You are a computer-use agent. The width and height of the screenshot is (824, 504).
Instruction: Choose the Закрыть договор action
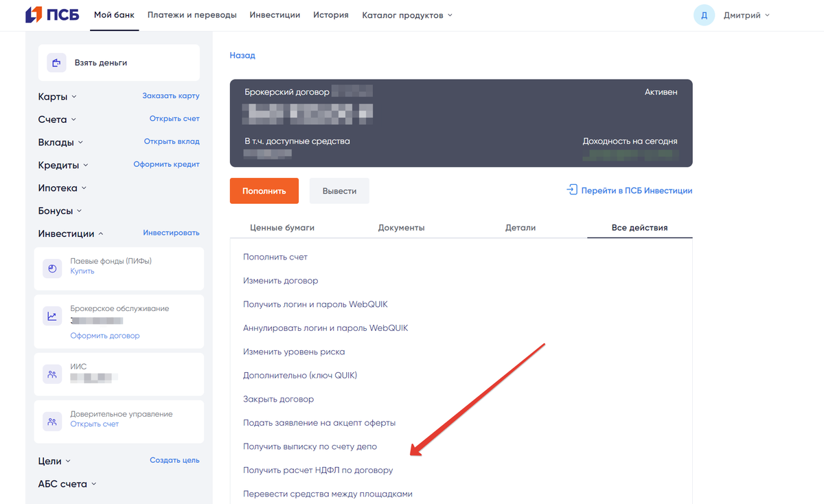[278, 399]
